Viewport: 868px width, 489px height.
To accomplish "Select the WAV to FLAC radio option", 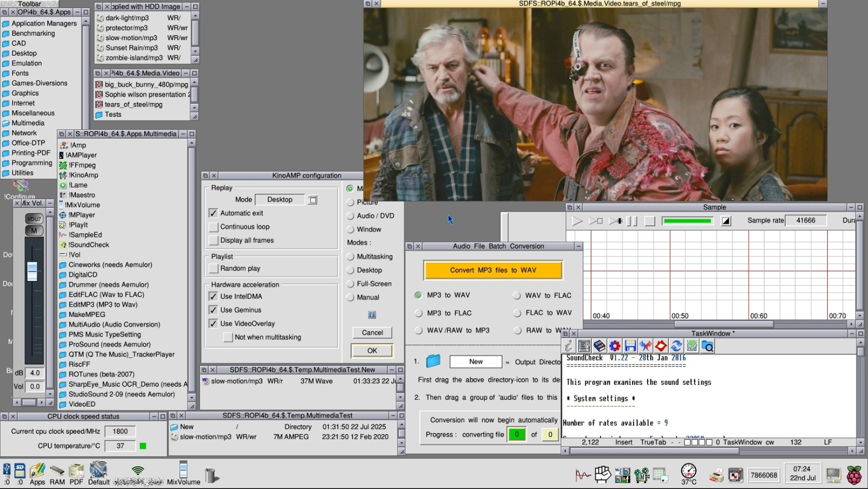I will point(517,296).
